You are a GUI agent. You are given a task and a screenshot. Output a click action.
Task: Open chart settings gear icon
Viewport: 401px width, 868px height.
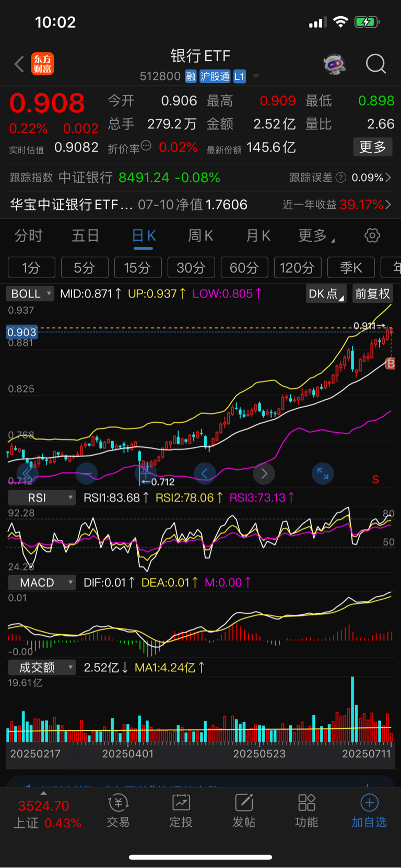(372, 235)
